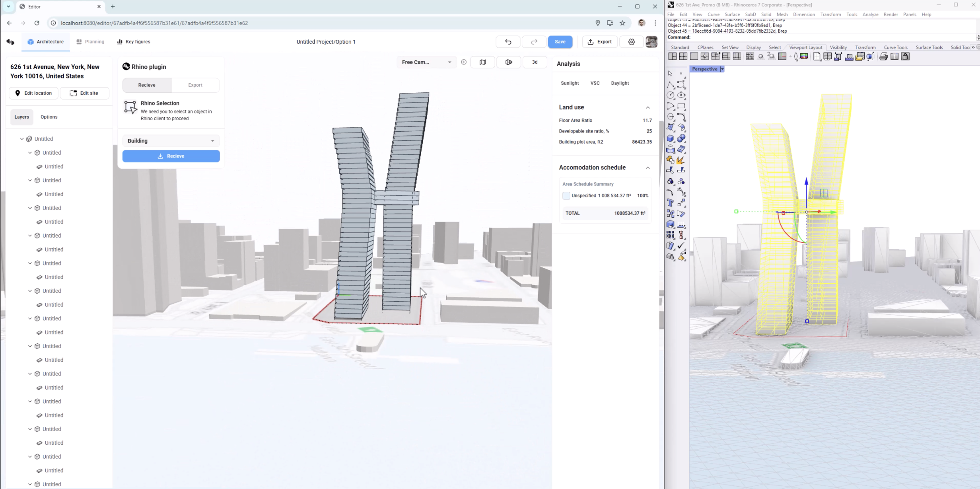Click the blue Save button
Screen dimensions: 980x489
pos(560,42)
